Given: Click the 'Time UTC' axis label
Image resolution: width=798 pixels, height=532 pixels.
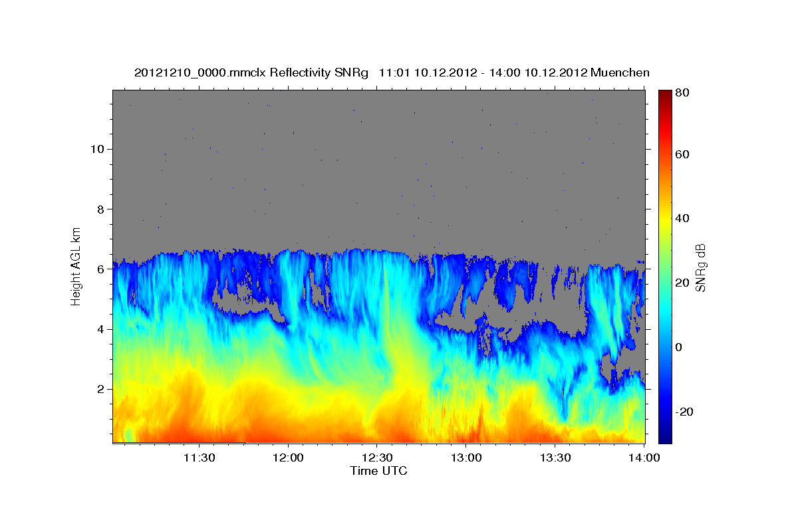Looking at the screenshot, I should [x=378, y=471].
